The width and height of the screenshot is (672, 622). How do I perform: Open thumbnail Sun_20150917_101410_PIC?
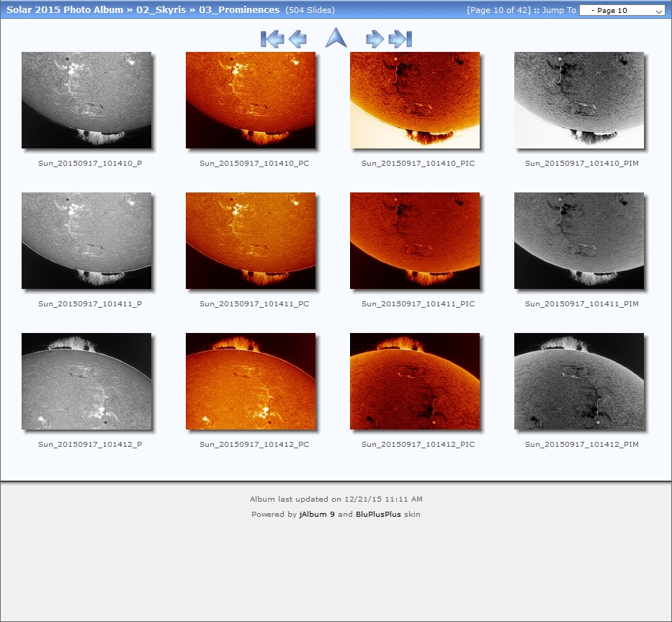415,100
